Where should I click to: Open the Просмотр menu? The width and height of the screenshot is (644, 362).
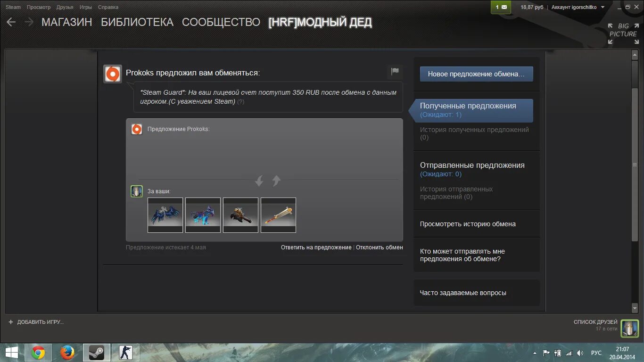(x=39, y=7)
